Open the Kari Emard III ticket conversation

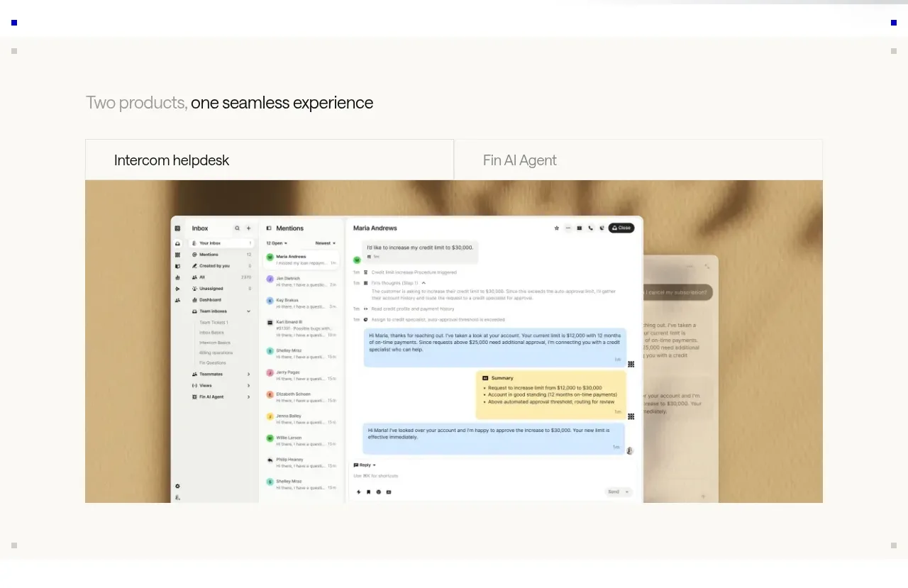pos(301,328)
